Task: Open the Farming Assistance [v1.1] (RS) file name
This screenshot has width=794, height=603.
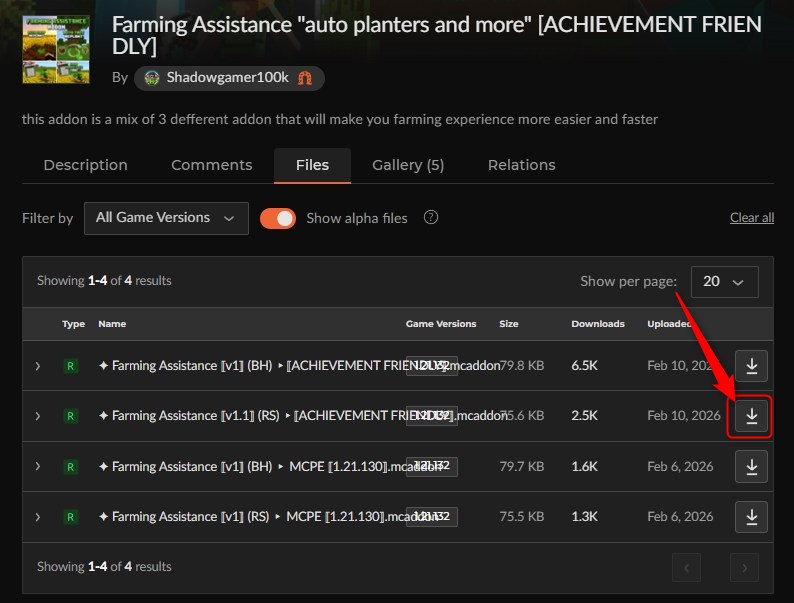Action: point(302,416)
